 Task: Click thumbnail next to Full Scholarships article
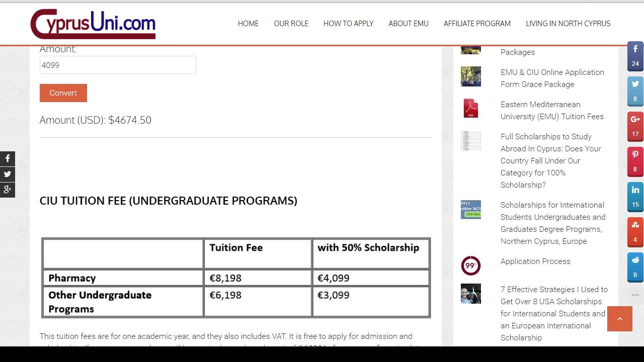coord(471,141)
